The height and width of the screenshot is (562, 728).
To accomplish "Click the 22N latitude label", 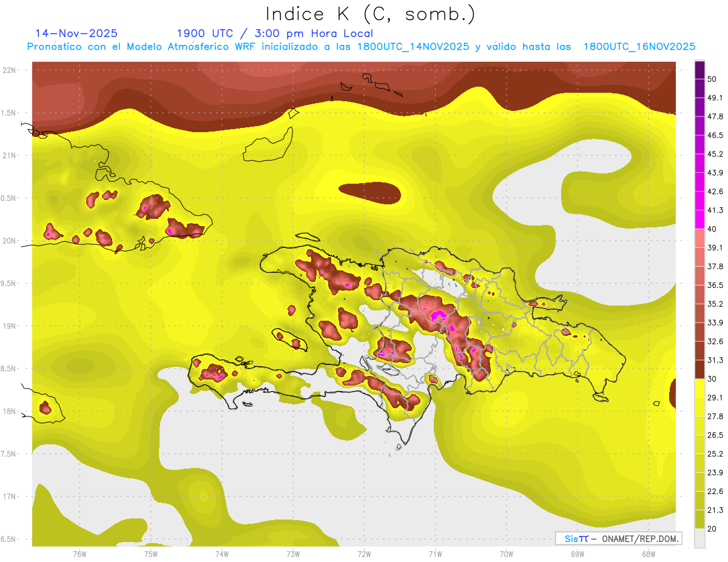I will pos(9,70).
